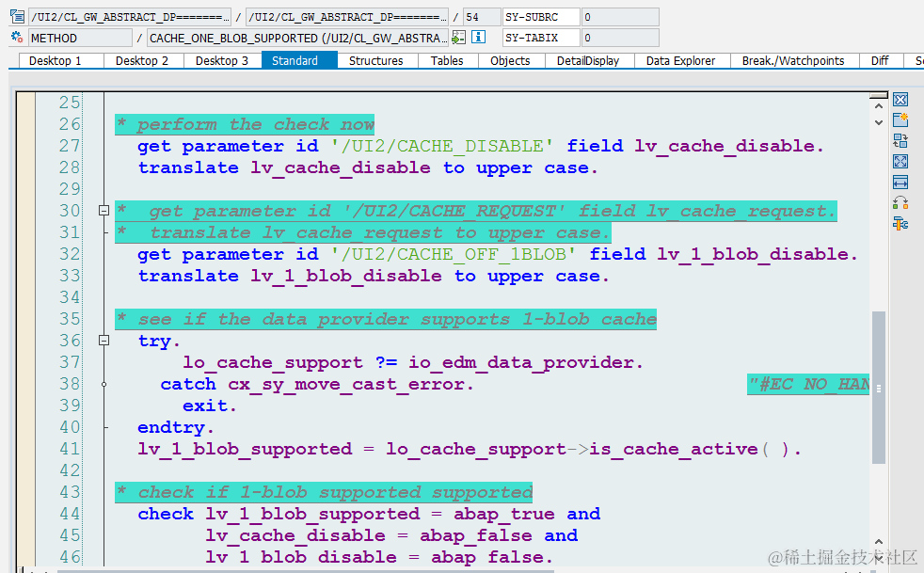This screenshot has width=924, height=573.
Task: Click abap_true on line 44
Action: point(503,514)
